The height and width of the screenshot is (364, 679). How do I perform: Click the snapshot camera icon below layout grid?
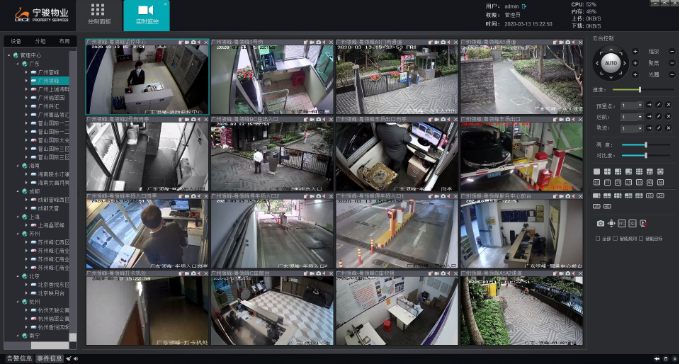coord(600,223)
